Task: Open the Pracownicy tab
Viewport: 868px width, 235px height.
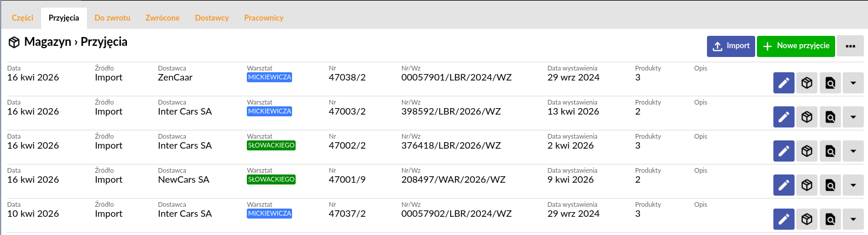Action: tap(264, 18)
